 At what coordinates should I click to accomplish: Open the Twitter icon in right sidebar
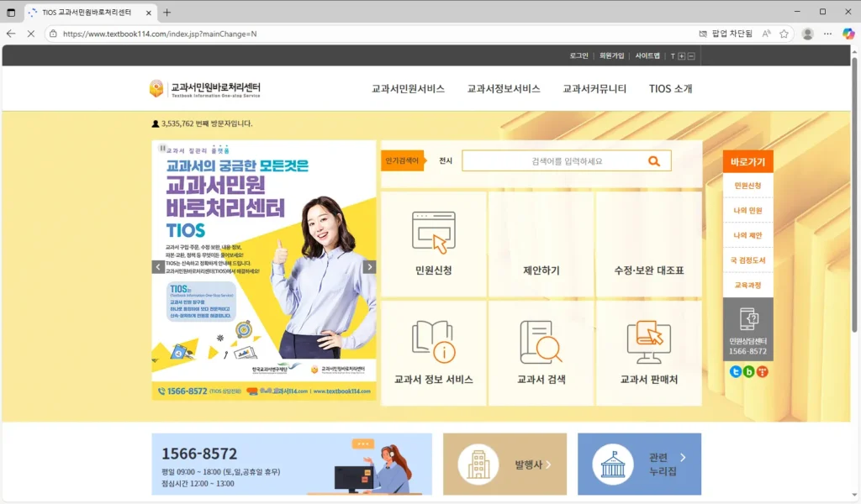coord(736,371)
